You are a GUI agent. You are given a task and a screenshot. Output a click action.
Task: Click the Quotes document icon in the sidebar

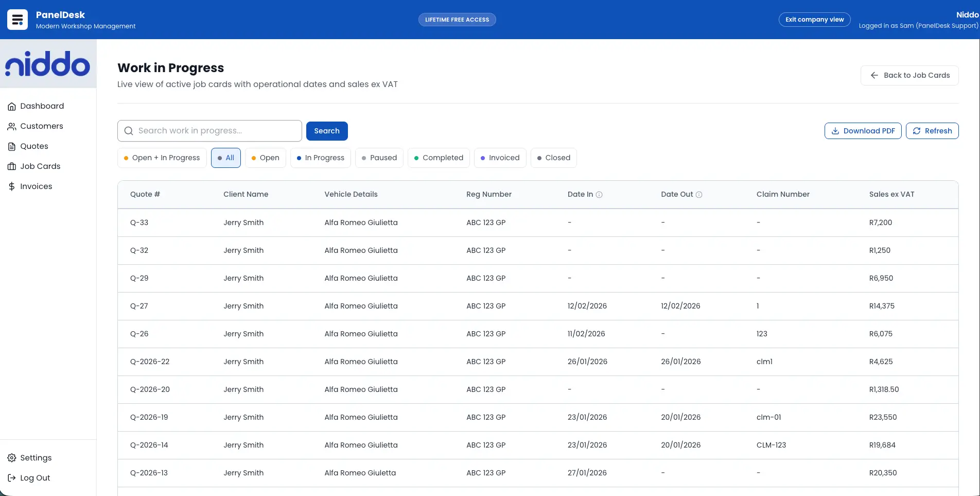point(12,146)
